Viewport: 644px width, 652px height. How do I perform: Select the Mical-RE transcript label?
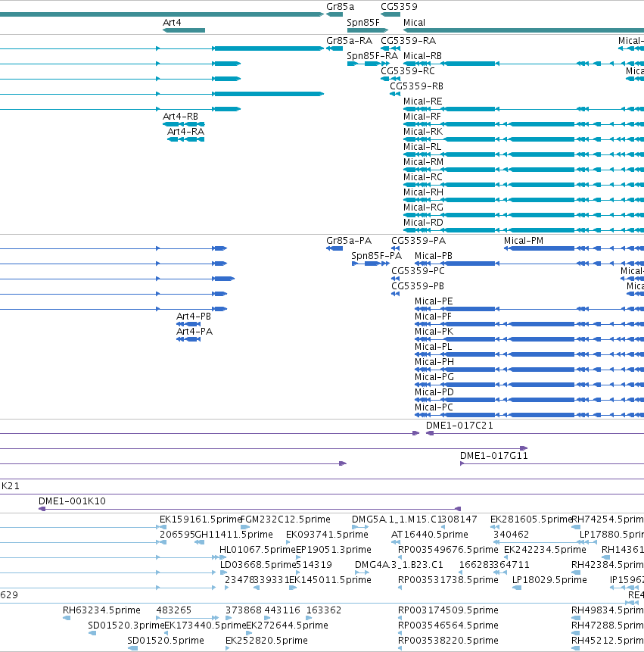422,101
